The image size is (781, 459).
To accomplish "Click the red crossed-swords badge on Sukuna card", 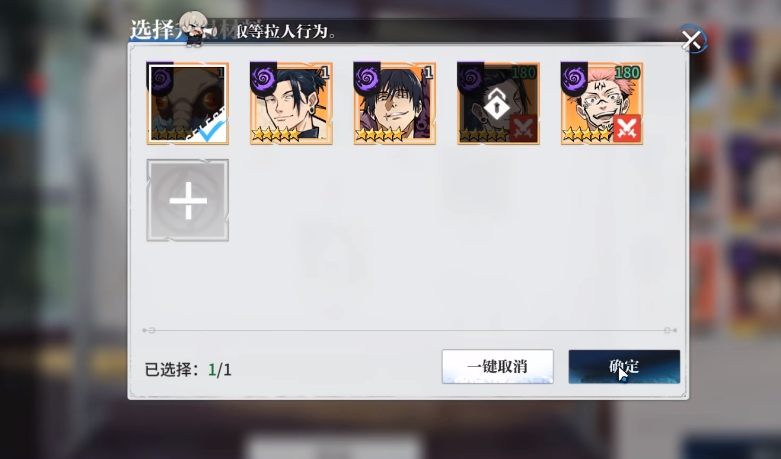I will coord(627,128).
